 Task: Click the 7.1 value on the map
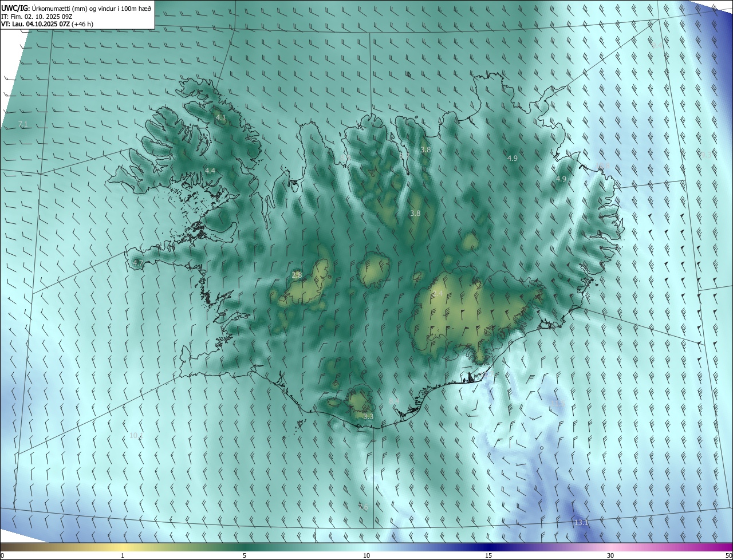point(23,124)
